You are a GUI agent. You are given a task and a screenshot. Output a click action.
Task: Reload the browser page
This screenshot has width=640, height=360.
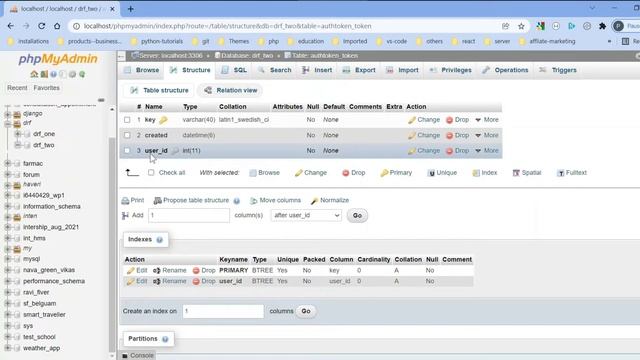click(42, 26)
